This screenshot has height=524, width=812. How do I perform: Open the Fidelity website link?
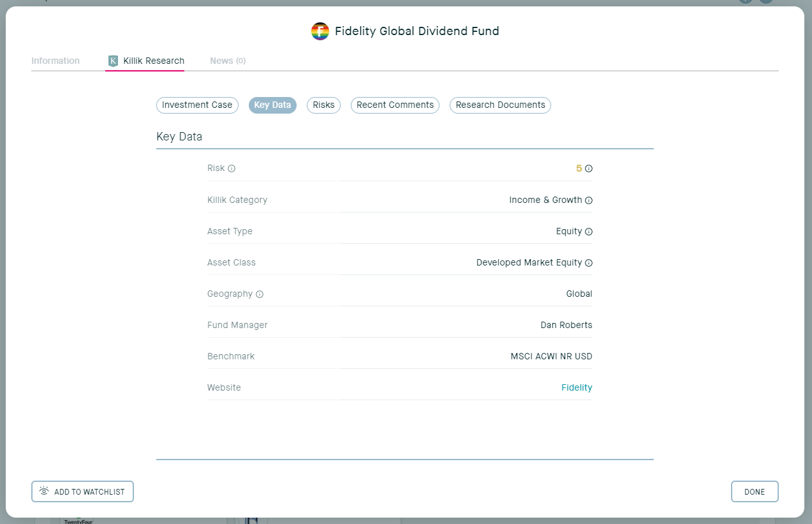pos(577,387)
